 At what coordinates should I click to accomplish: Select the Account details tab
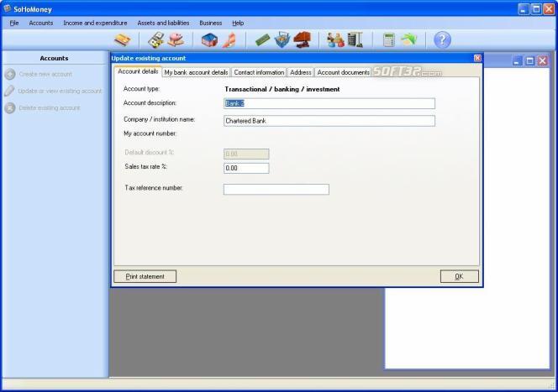(138, 71)
